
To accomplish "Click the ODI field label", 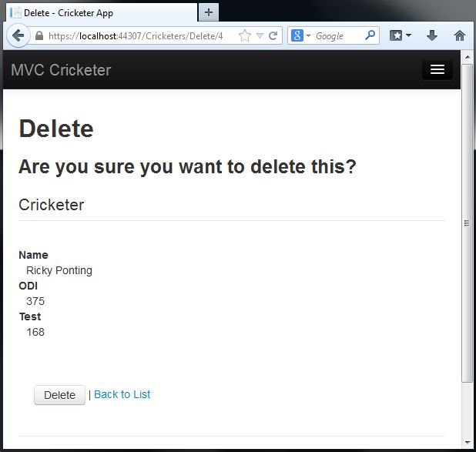I will pos(28,286).
